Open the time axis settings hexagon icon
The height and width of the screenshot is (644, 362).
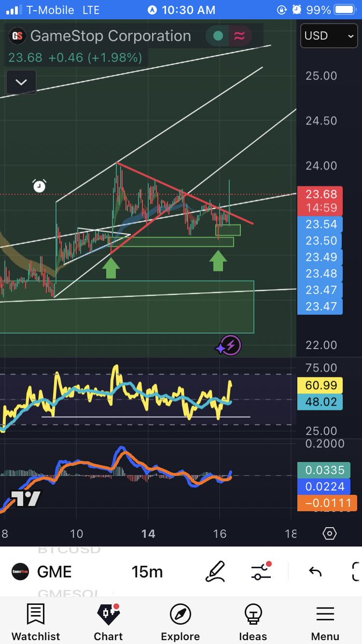click(x=329, y=533)
